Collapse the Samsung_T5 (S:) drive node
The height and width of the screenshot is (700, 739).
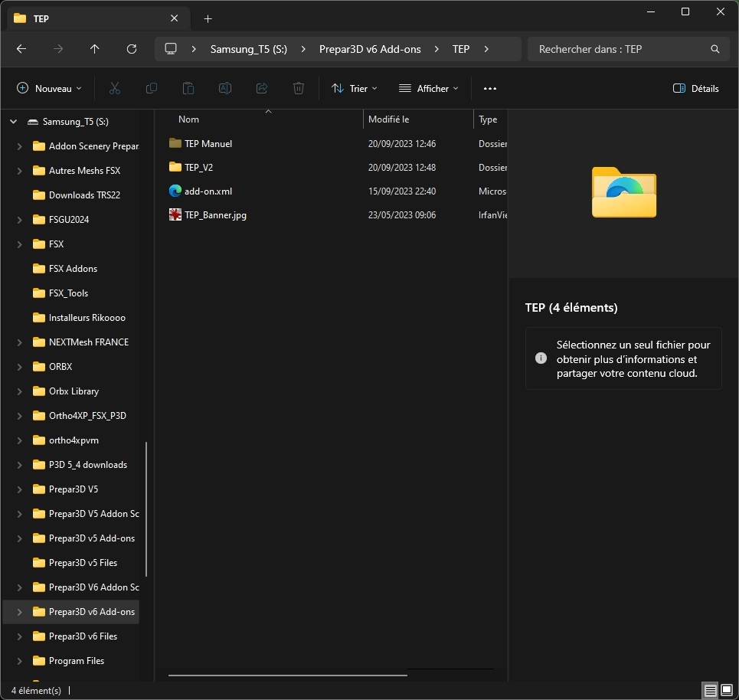point(13,122)
